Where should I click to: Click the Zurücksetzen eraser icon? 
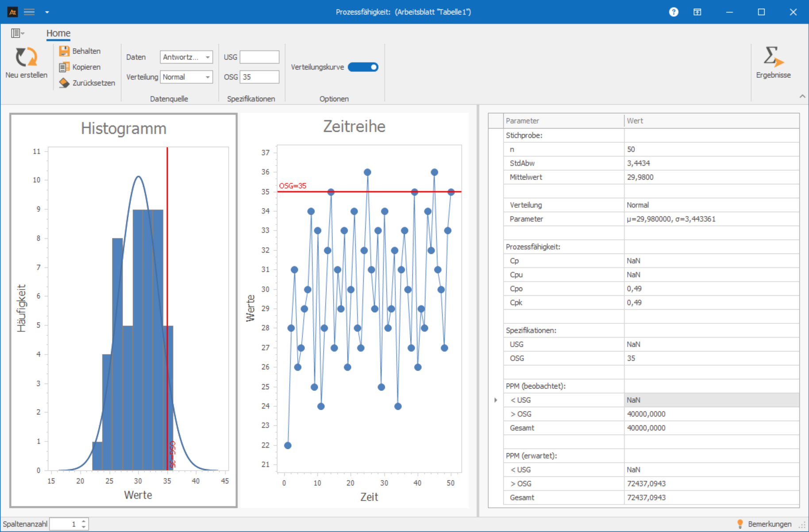[64, 83]
